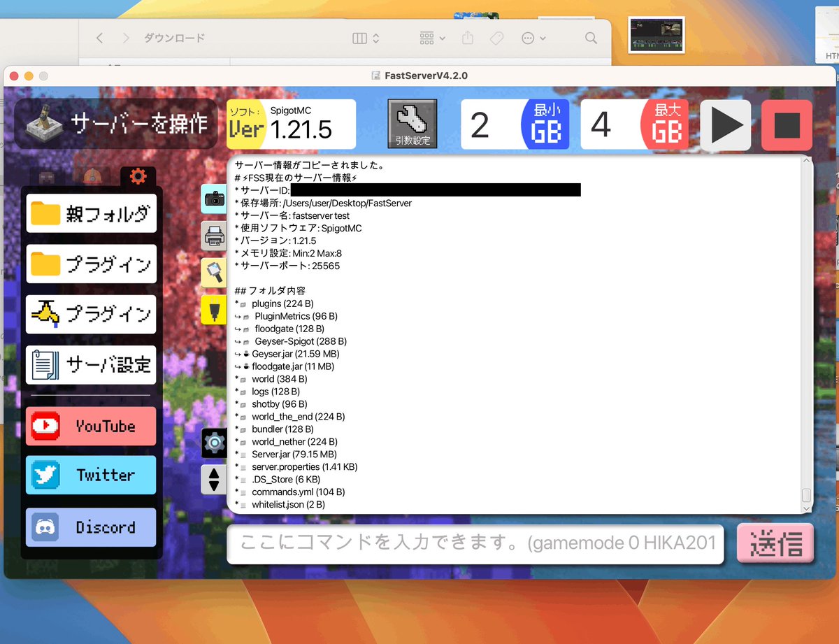Image resolution: width=839 pixels, height=644 pixels.
Task: Go forward in the Finder ダウンロード window
Action: (x=126, y=38)
